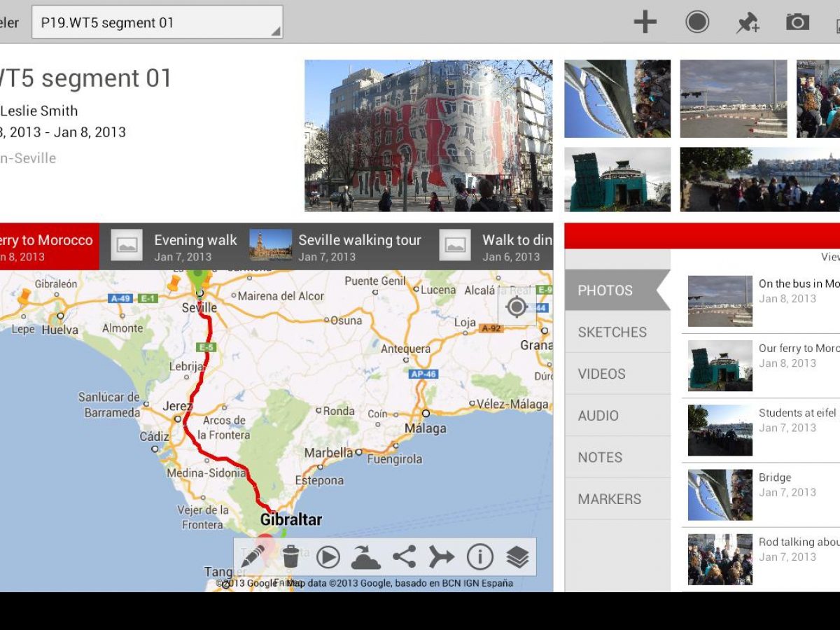Add a marker with the pushpin icon

click(748, 23)
